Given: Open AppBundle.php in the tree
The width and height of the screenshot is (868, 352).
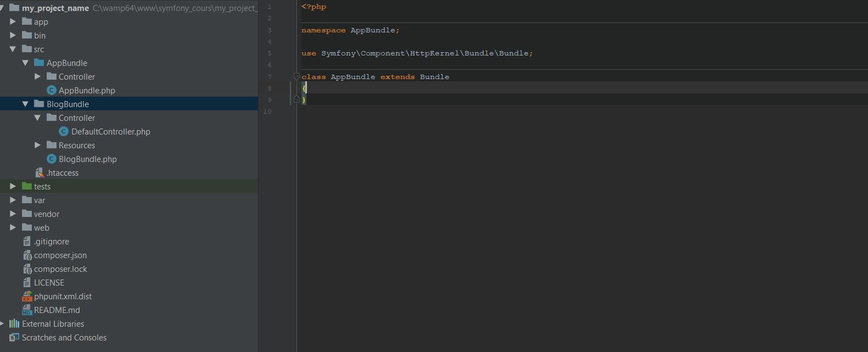Looking at the screenshot, I should point(87,91).
